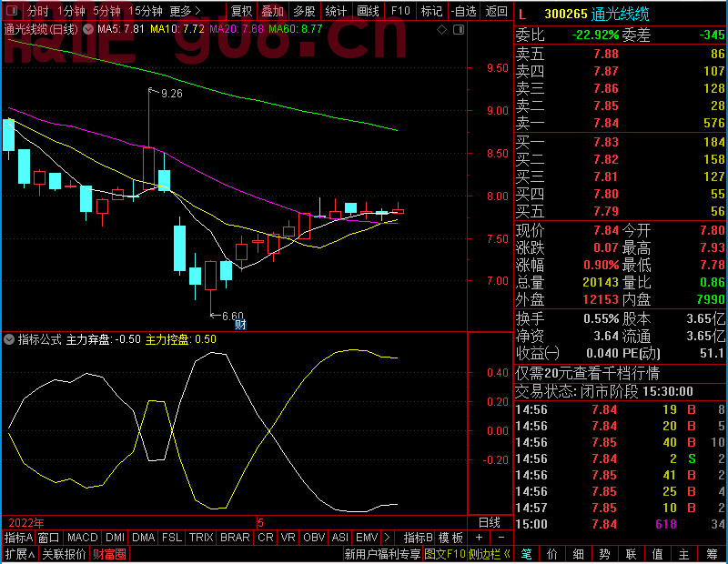This screenshot has width=728, height=564.
Task: Select the 联 related tab
Action: [631, 554]
